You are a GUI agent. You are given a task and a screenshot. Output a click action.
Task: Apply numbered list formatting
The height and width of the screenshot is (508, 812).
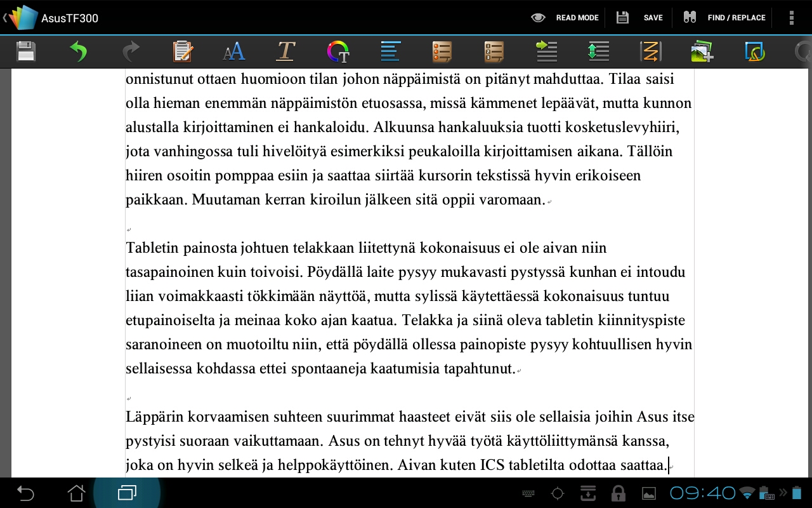click(x=494, y=51)
